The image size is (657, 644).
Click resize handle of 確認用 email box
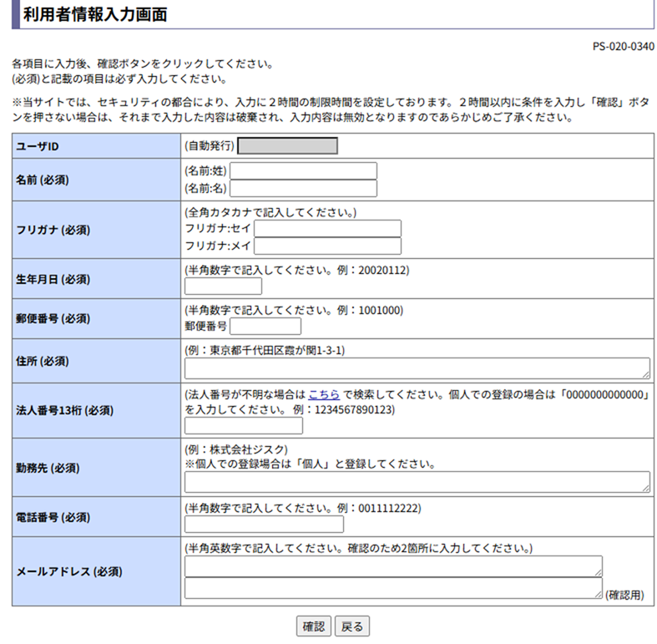pyautogui.click(x=598, y=594)
